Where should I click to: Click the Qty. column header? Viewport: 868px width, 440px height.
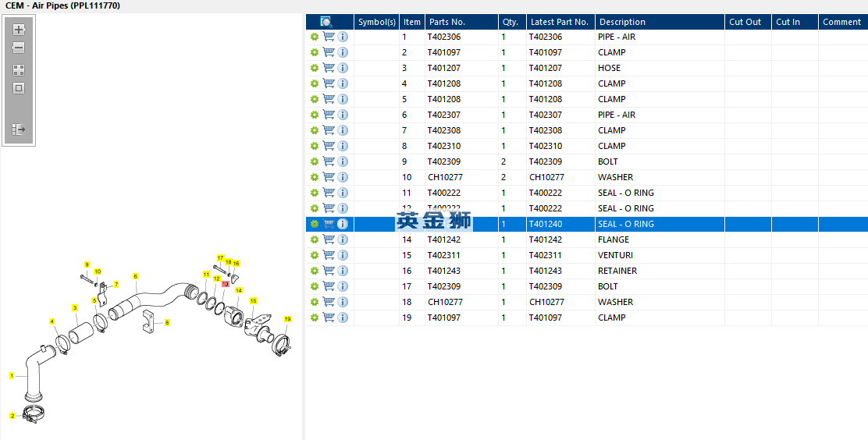tap(512, 22)
